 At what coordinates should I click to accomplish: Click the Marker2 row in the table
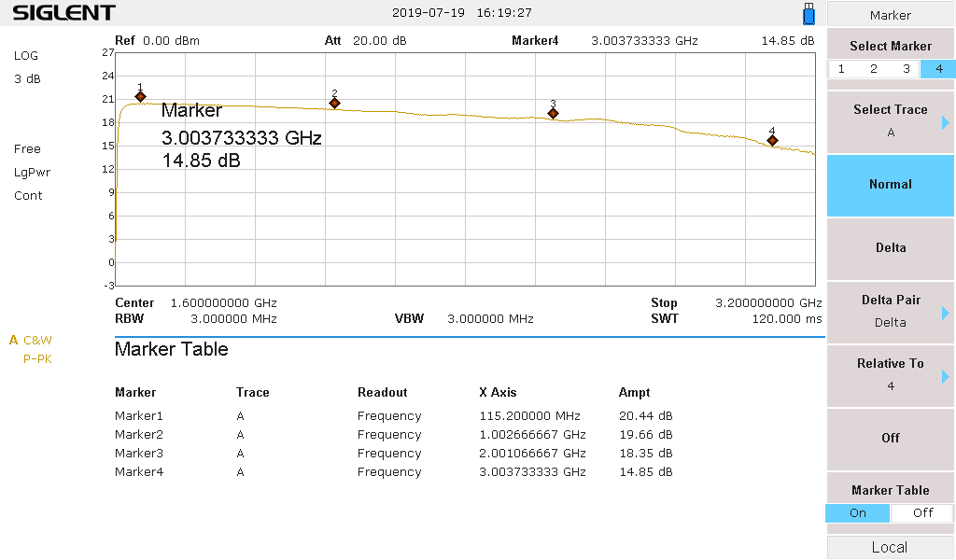[x=394, y=435]
